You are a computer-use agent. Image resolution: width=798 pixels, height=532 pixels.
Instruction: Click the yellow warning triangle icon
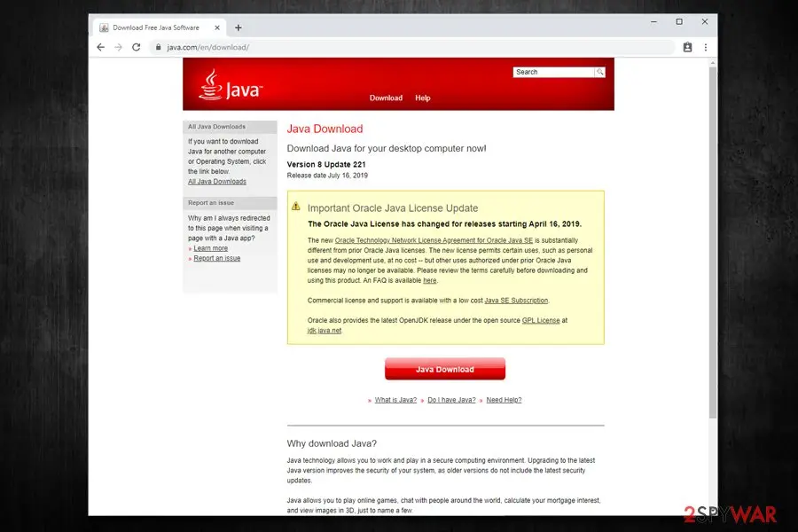click(295, 207)
